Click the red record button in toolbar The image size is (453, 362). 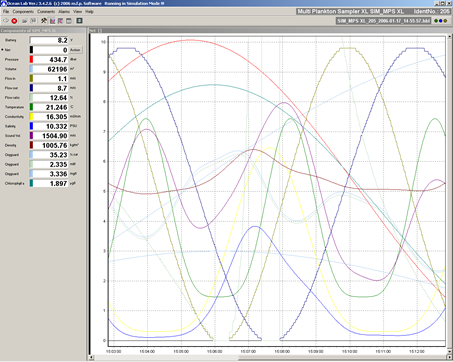pyautogui.click(x=14, y=21)
